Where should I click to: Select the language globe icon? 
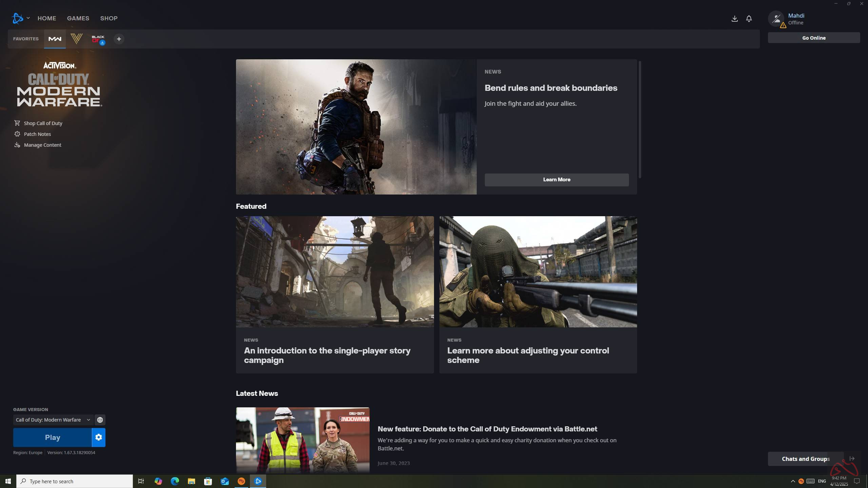[x=100, y=420]
